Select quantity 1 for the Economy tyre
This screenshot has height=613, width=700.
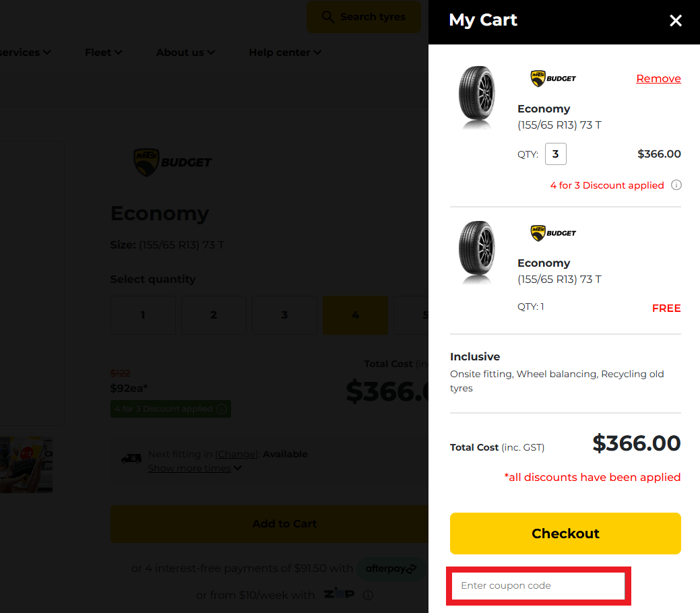click(143, 315)
